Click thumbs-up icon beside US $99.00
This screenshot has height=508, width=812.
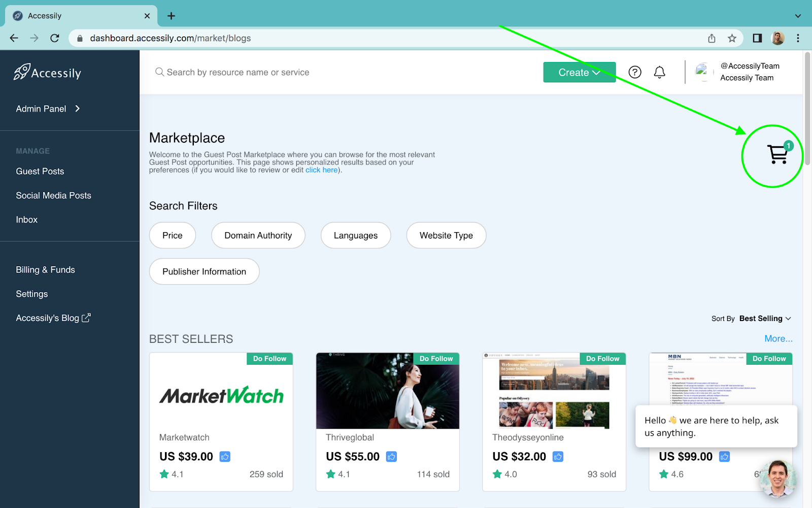pyautogui.click(x=724, y=457)
